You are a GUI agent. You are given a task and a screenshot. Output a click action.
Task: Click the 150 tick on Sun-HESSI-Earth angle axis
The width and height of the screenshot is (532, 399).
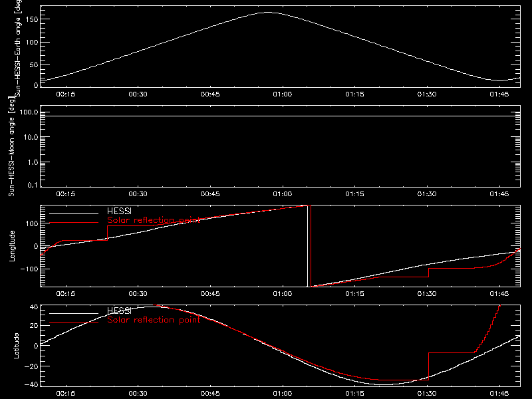click(33, 20)
